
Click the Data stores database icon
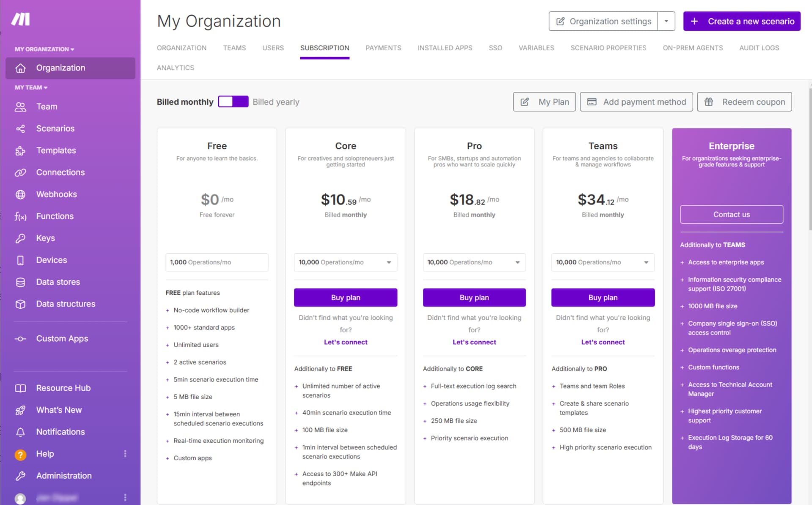click(20, 282)
